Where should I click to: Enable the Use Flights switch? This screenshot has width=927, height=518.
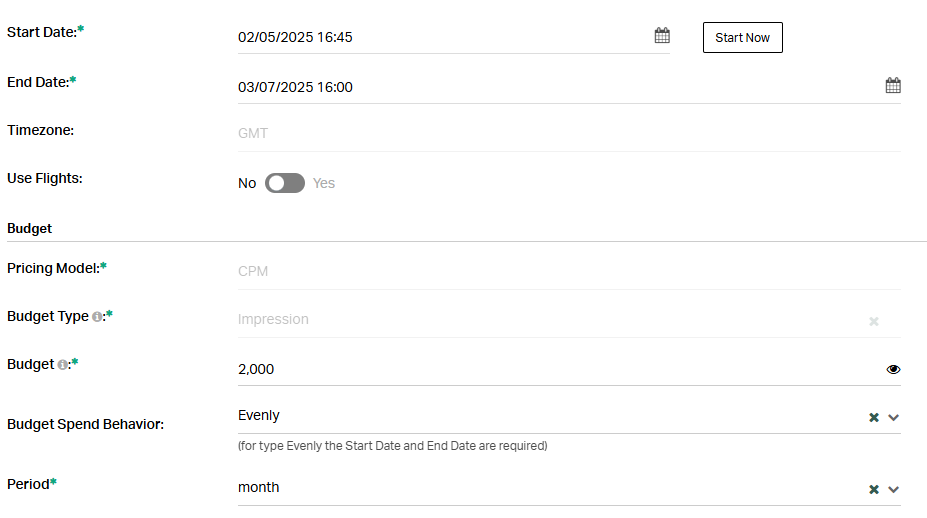pyautogui.click(x=284, y=183)
